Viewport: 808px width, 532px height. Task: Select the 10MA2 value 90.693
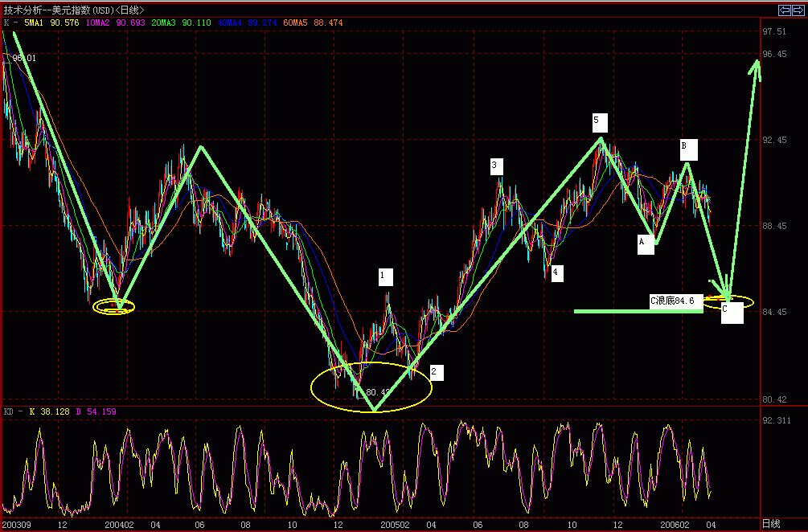131,23
